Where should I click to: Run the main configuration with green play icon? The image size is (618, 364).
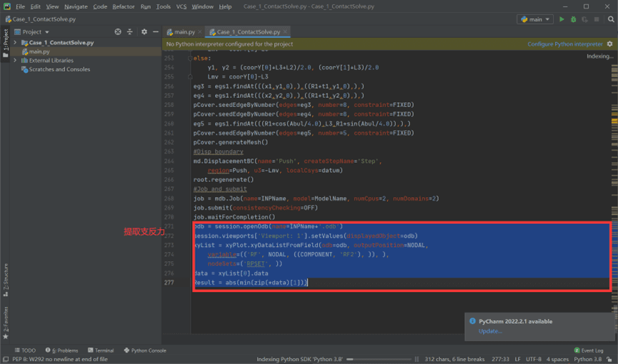tap(562, 19)
